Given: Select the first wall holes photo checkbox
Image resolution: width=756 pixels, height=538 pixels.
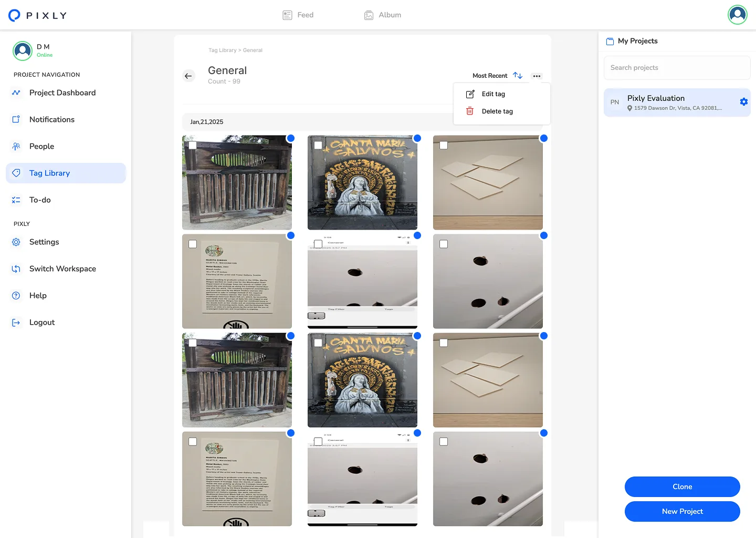Looking at the screenshot, I should [x=444, y=244].
